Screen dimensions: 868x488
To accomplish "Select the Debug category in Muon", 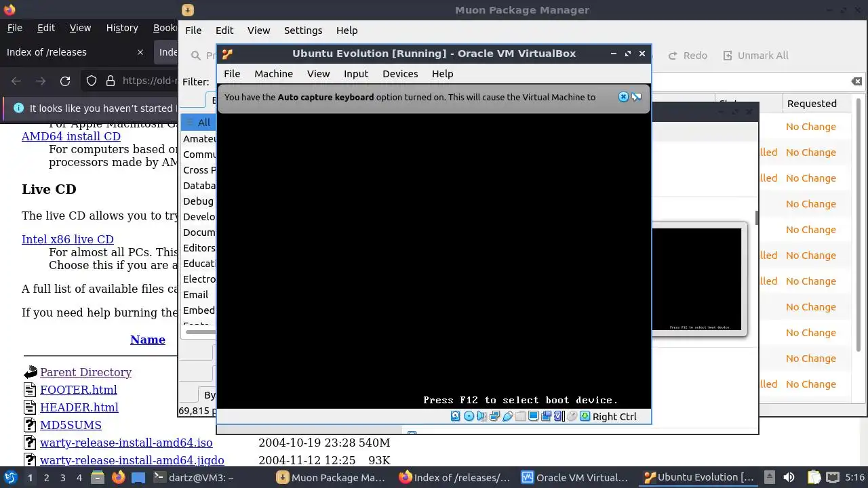I will pos(198,201).
